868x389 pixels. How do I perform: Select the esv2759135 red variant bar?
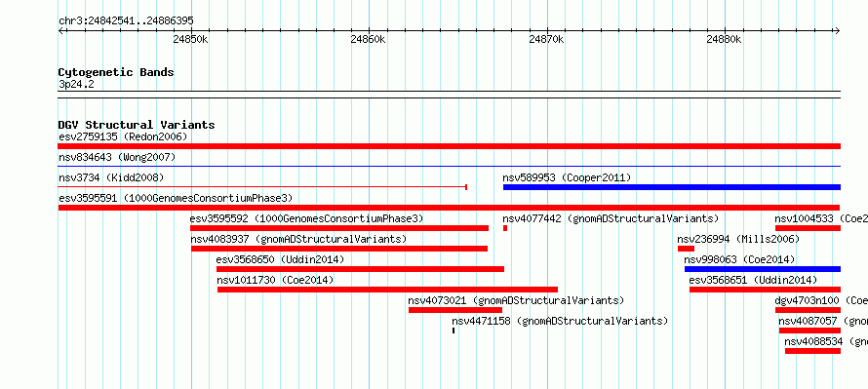(x=449, y=146)
